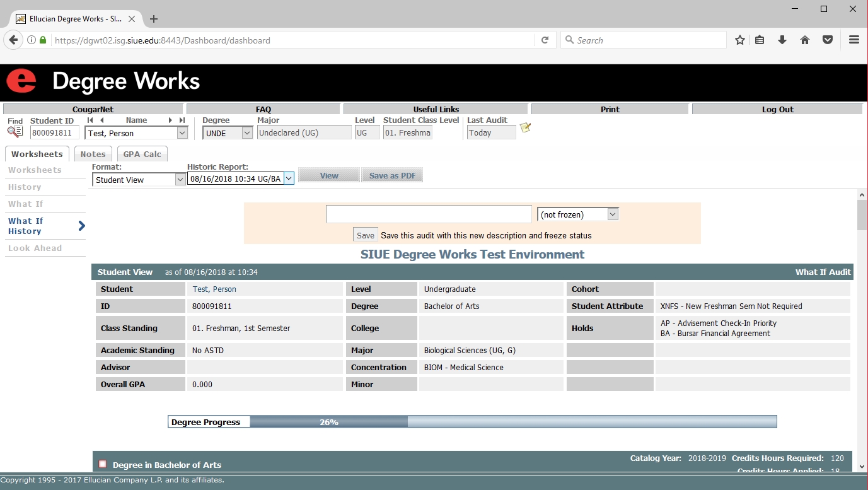868x490 pixels.
Task: Click the audit description text field
Action: pyautogui.click(x=429, y=214)
